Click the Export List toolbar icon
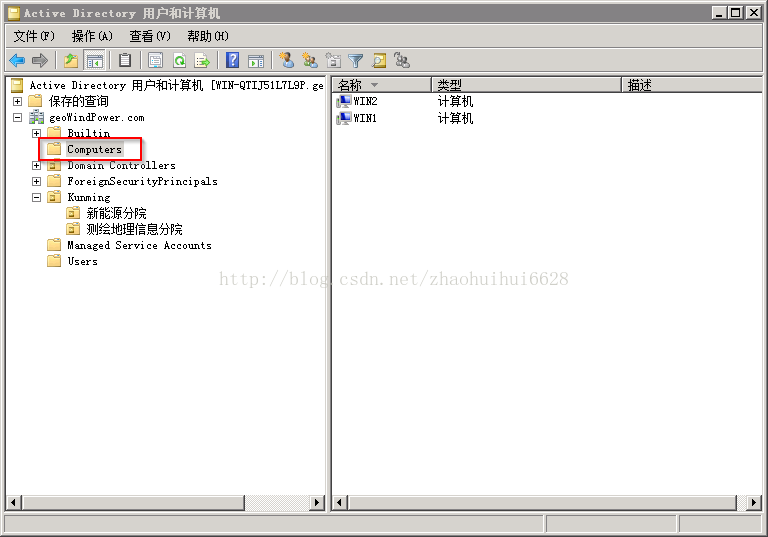This screenshot has width=768, height=537. pyautogui.click(x=202, y=61)
